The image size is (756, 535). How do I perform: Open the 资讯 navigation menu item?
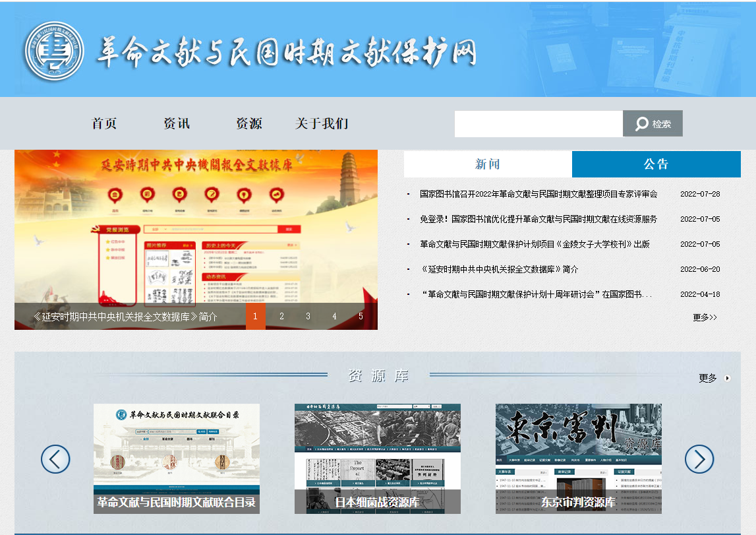point(177,123)
